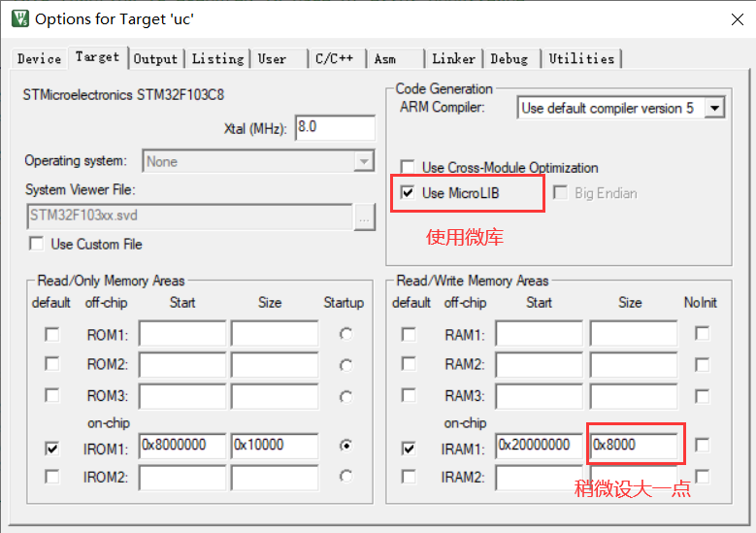Click the RAM2 Size field
This screenshot has width=756, height=533.
coord(634,365)
